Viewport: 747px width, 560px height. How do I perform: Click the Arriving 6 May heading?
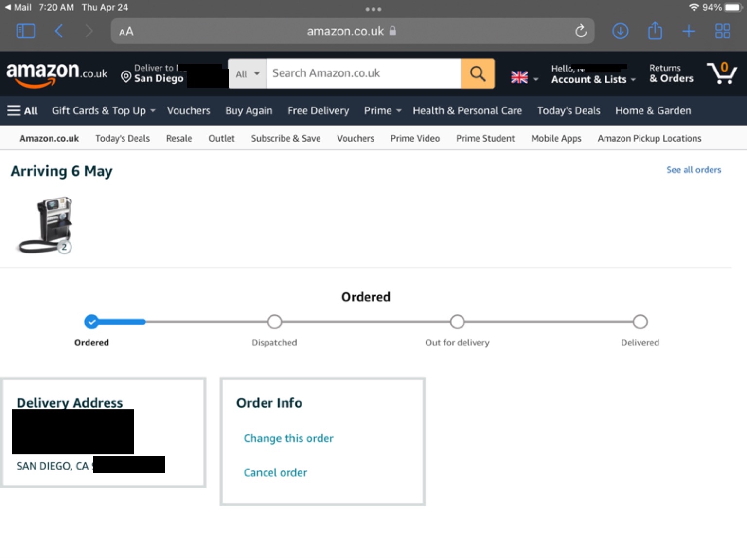pyautogui.click(x=61, y=171)
